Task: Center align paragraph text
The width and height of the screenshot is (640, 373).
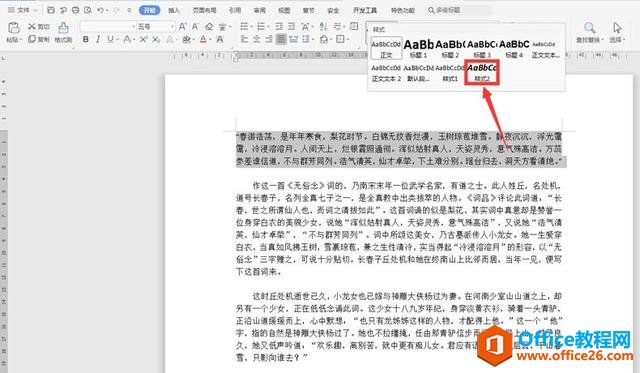Action: [257, 39]
